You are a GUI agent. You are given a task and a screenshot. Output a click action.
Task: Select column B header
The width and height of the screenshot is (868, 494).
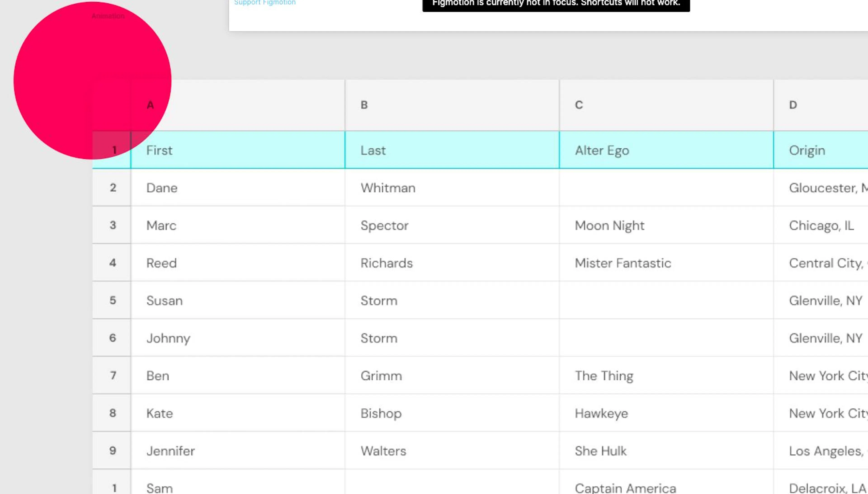pos(452,105)
